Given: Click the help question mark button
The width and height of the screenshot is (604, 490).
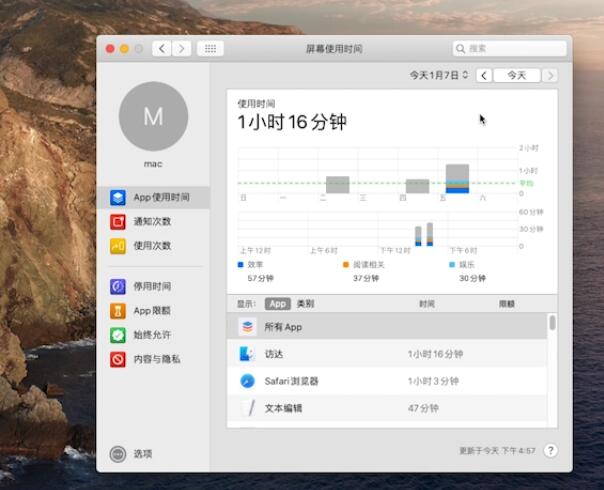Looking at the screenshot, I should [550, 450].
